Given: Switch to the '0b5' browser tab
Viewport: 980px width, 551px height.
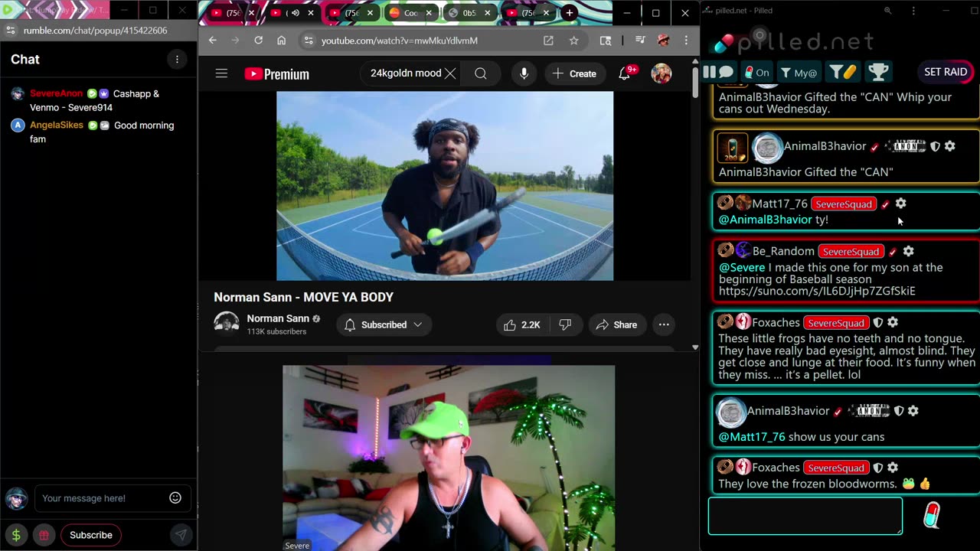Looking at the screenshot, I should (x=469, y=13).
